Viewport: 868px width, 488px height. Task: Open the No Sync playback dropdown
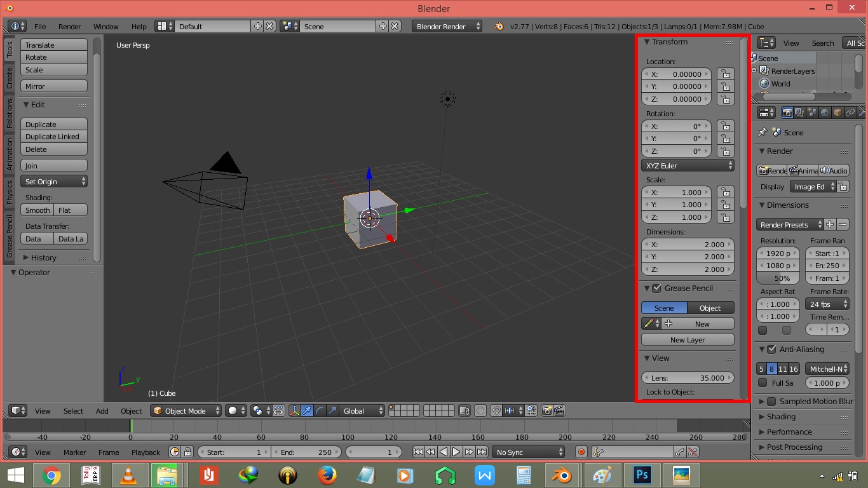[x=529, y=452]
